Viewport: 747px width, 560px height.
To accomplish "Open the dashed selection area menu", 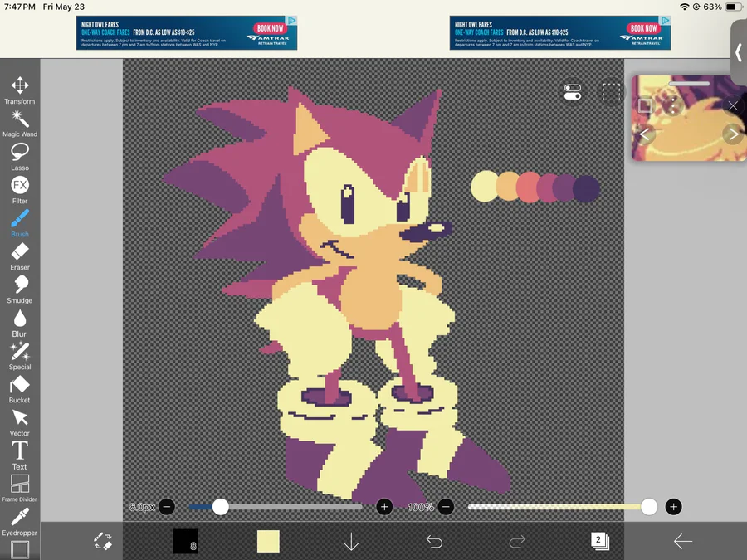I will (611, 92).
